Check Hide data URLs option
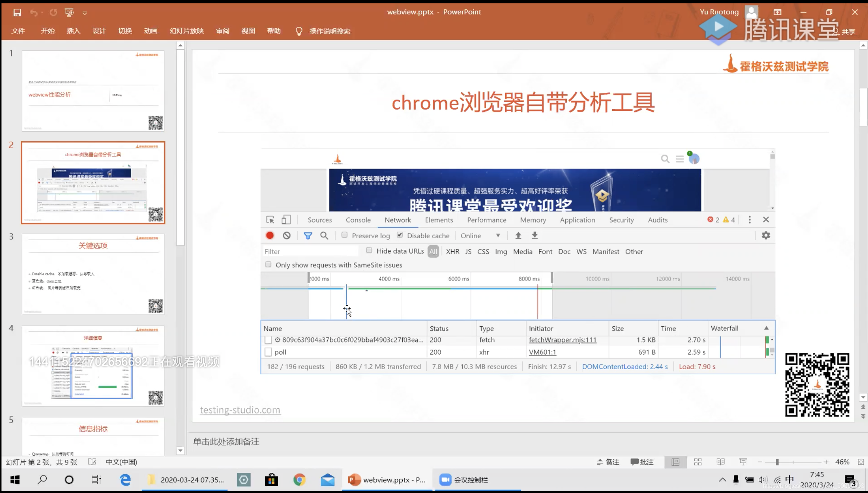The width and height of the screenshot is (868, 493). (369, 251)
